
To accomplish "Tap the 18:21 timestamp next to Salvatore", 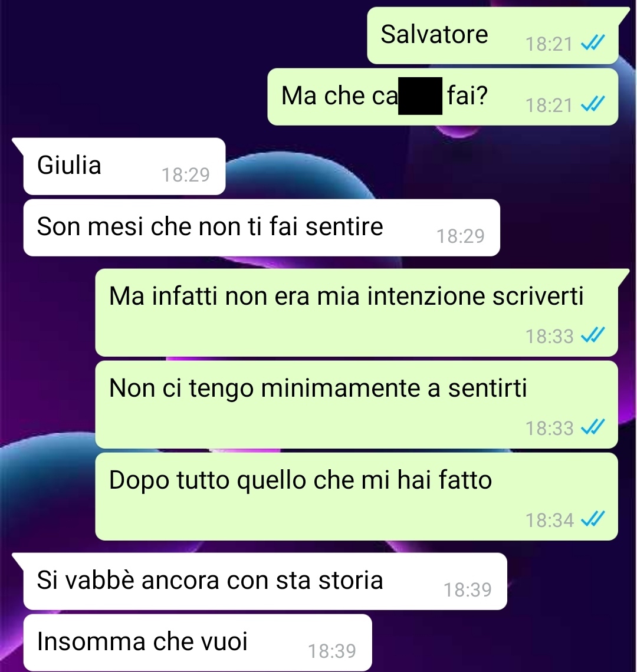I will tap(549, 44).
